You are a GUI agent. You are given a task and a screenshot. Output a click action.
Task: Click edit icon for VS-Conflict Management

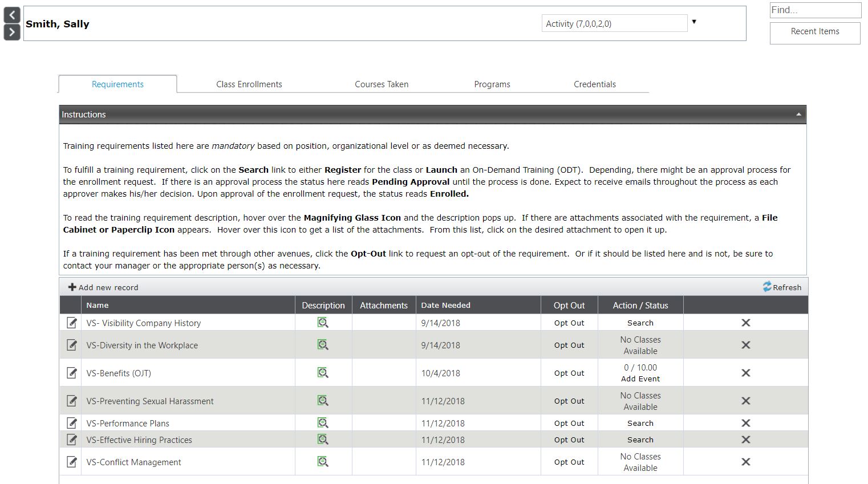point(71,462)
